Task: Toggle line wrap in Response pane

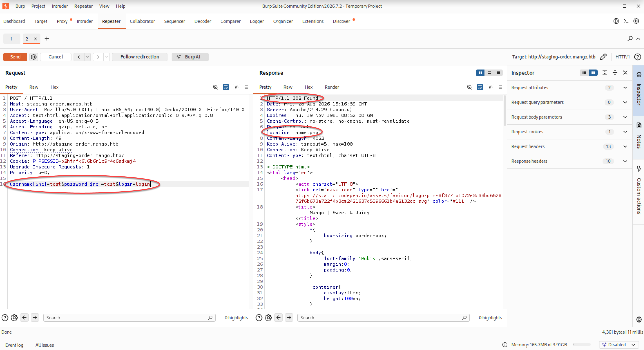Action: point(480,87)
